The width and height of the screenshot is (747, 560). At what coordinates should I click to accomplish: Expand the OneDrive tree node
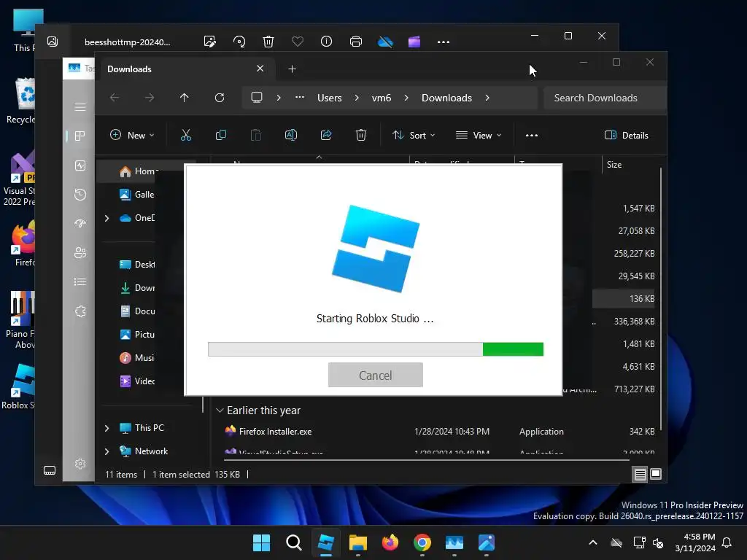107,217
